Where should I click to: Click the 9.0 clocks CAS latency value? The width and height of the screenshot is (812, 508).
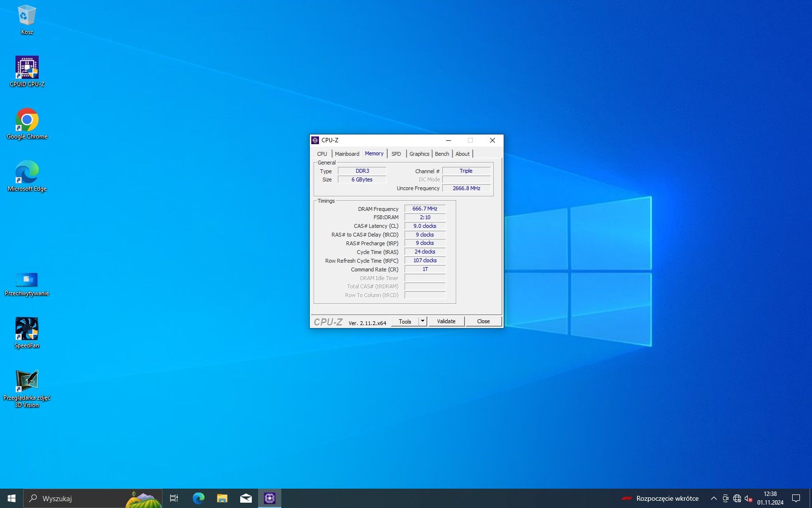pyautogui.click(x=425, y=226)
